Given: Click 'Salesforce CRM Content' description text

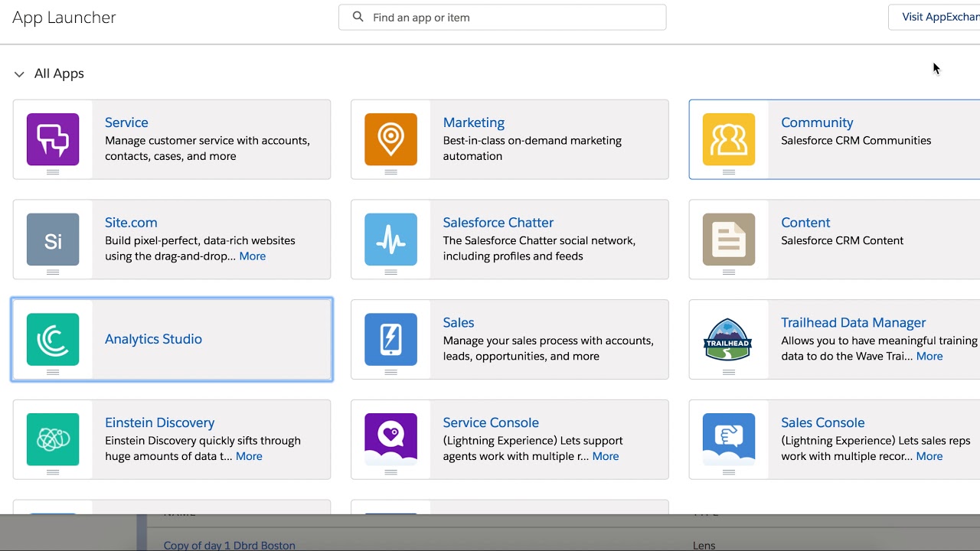Looking at the screenshot, I should click(842, 240).
